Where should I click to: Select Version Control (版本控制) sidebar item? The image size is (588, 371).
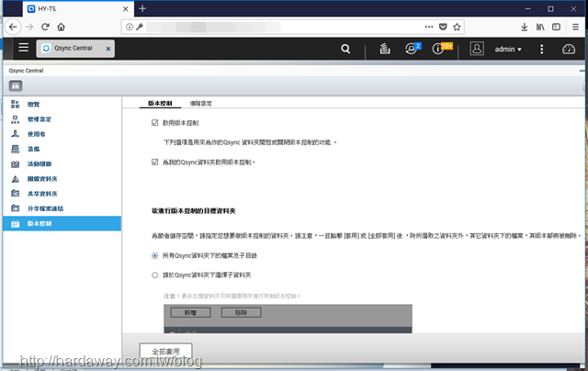pyautogui.click(x=62, y=223)
